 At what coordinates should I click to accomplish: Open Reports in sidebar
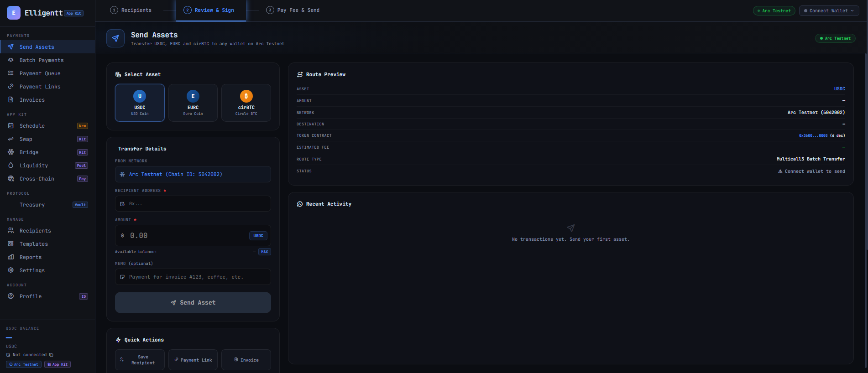(x=47, y=257)
